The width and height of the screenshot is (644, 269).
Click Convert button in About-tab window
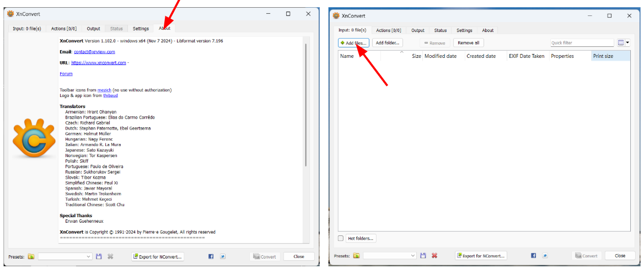tap(265, 257)
